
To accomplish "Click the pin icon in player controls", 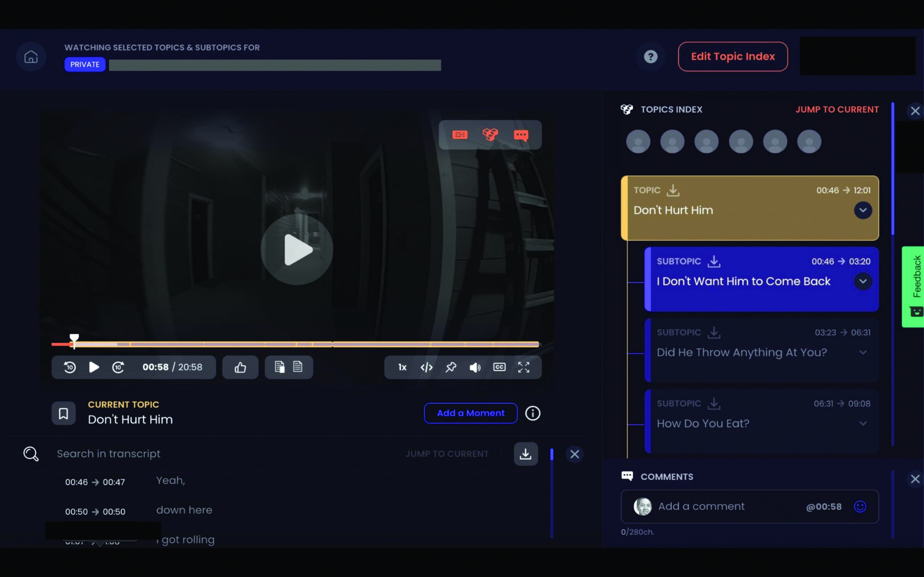I will pos(451,367).
